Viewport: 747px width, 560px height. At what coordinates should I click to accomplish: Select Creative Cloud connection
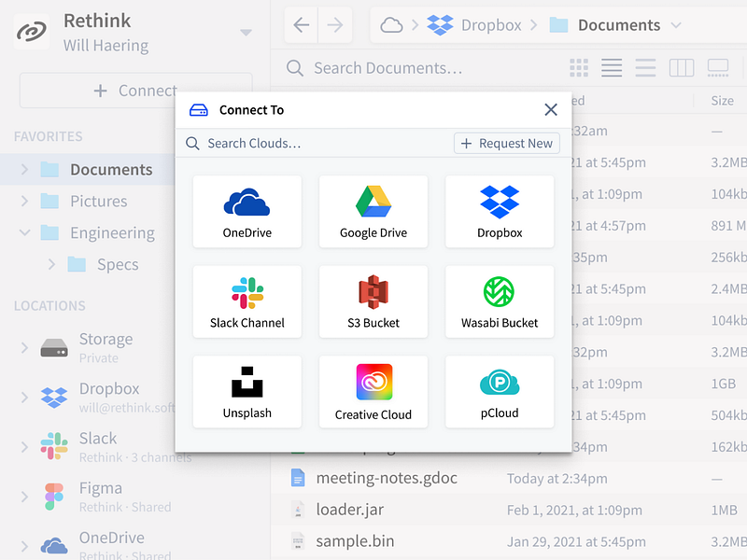[x=373, y=391]
